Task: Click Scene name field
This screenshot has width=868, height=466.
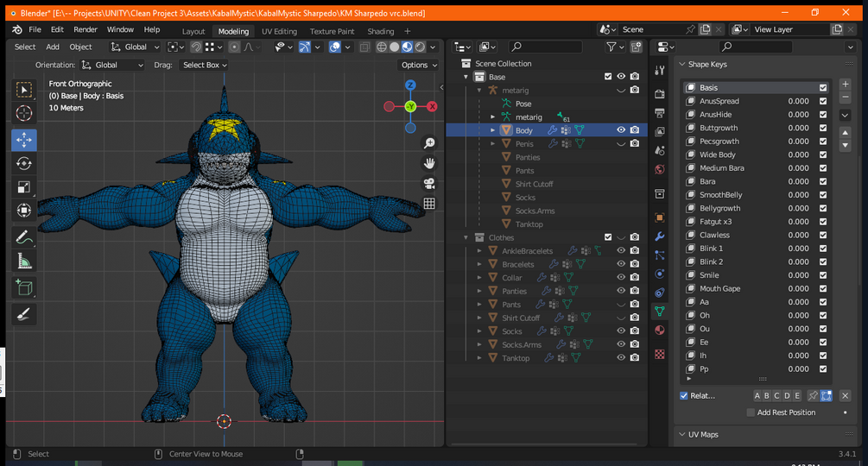Action: click(x=652, y=29)
